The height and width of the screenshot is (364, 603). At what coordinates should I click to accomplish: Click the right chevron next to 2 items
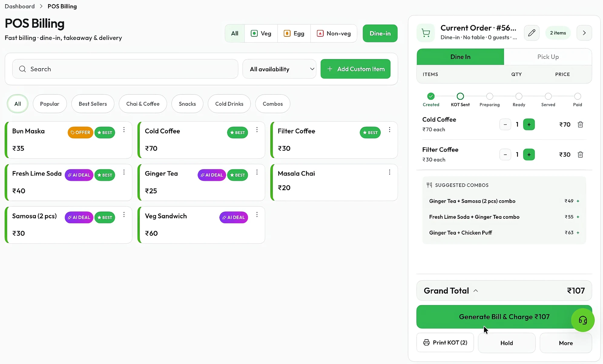click(x=584, y=33)
